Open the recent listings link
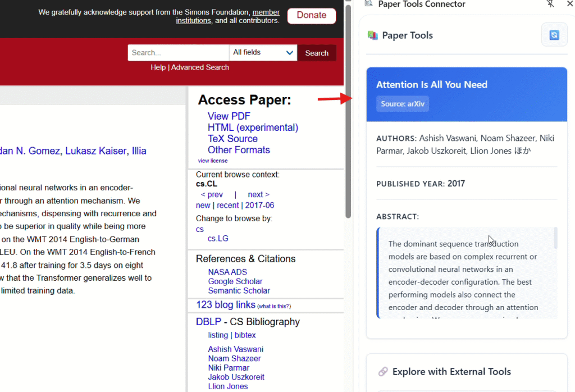Screen dimensions: 575x392 [228, 206]
